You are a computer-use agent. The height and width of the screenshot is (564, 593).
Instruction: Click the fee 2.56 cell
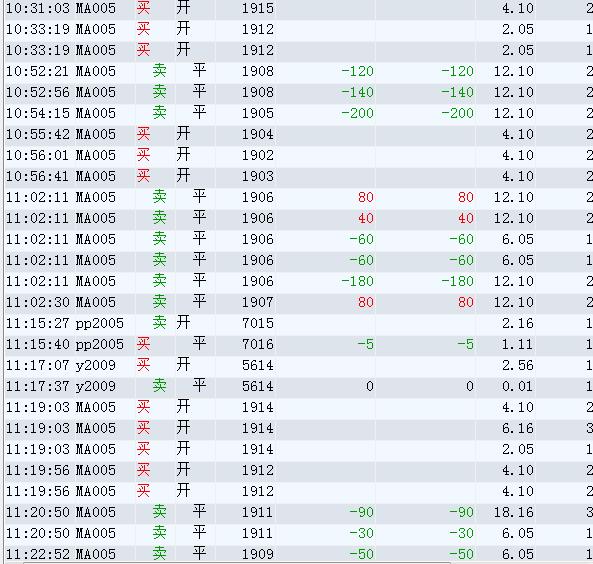click(517, 365)
